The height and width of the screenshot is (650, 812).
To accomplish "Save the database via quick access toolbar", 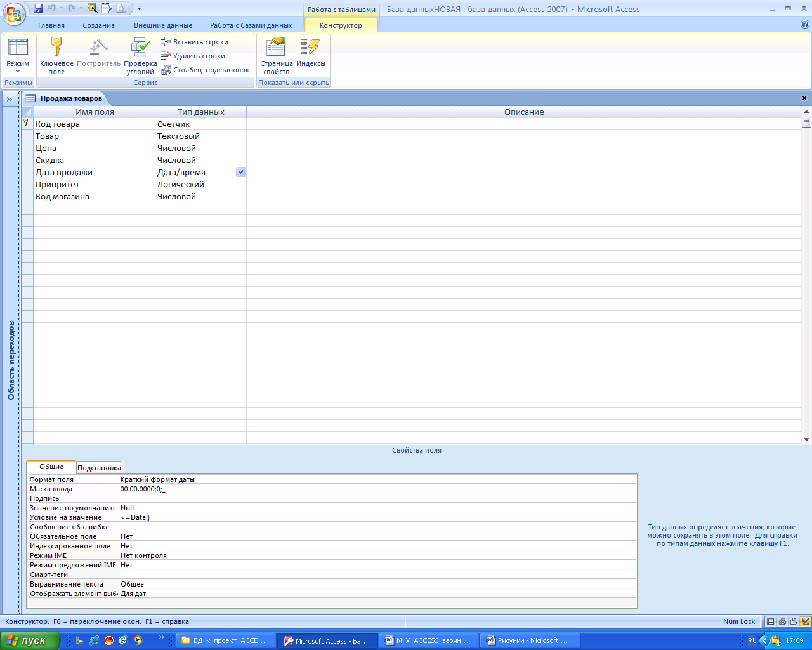I will point(38,8).
